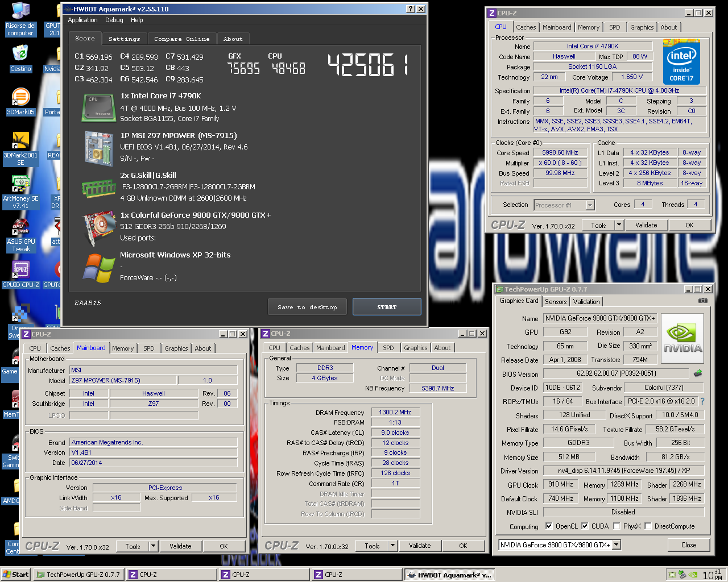
Task: Switch to HWBOT Aquamark taskbar button
Action: (449, 575)
